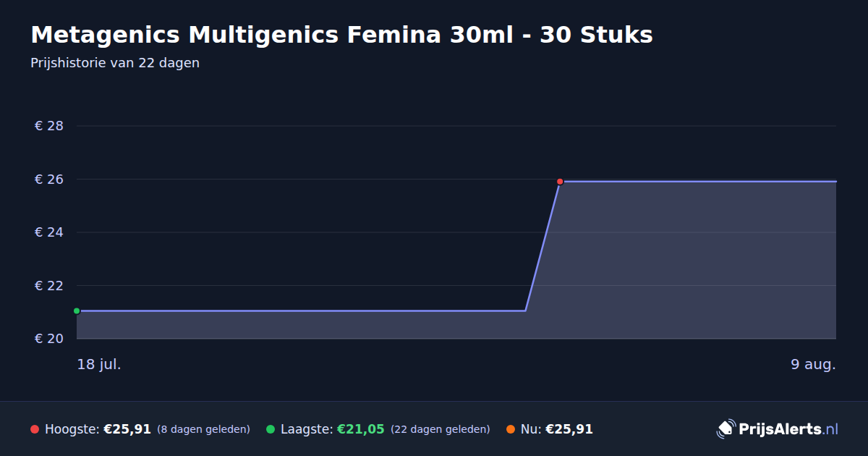Click the red highest-price dot on the chart line
The height and width of the screenshot is (456, 868).
pos(560,182)
